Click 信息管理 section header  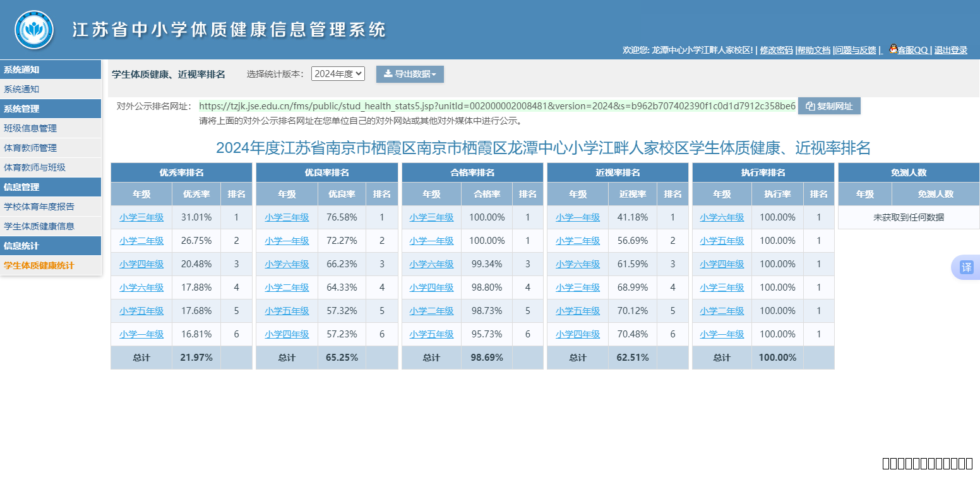point(51,187)
